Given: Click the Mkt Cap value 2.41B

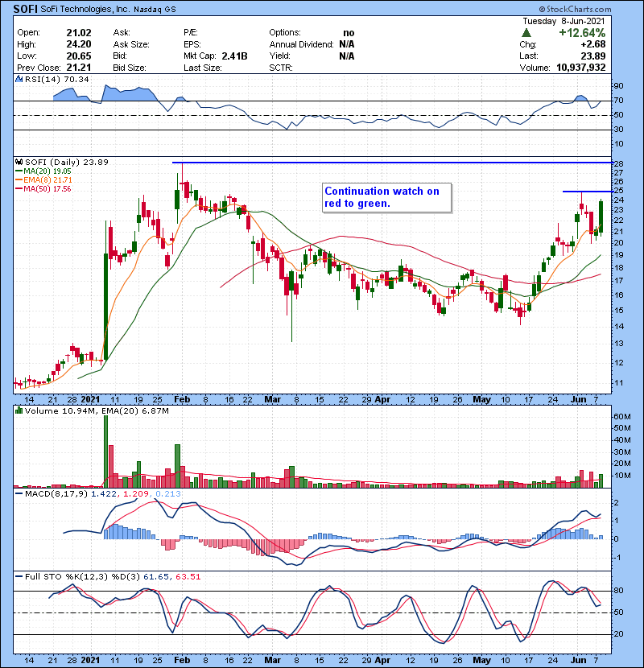Looking at the screenshot, I should (x=234, y=56).
